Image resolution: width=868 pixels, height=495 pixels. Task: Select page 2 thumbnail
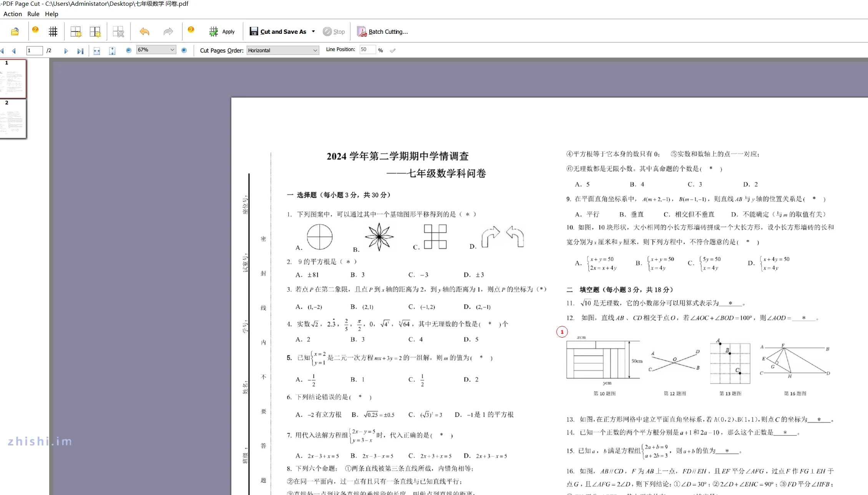tap(13, 119)
